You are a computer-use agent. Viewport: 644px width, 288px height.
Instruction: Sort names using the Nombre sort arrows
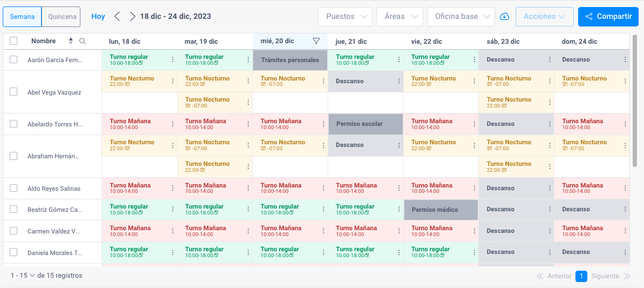pos(71,41)
